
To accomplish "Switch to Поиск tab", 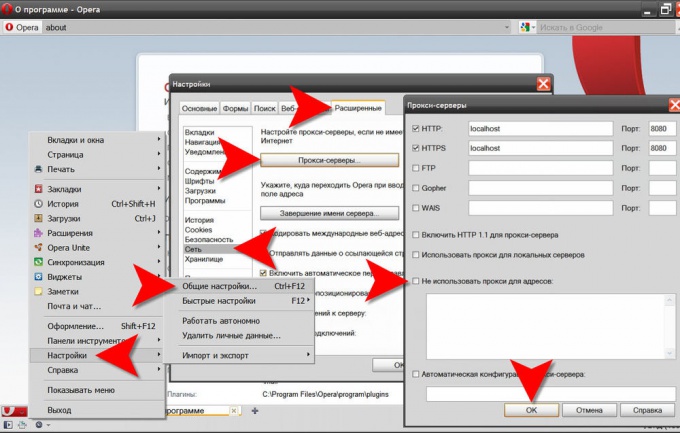I will [x=265, y=108].
